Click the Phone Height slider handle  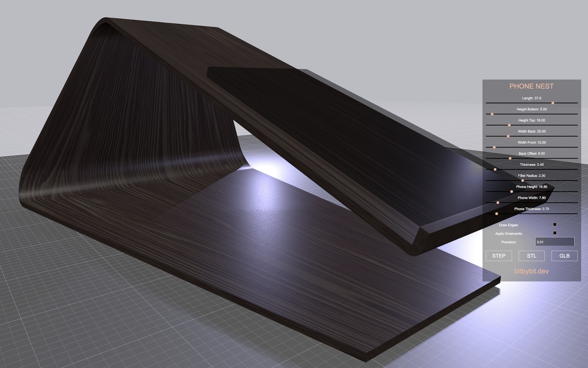click(511, 191)
